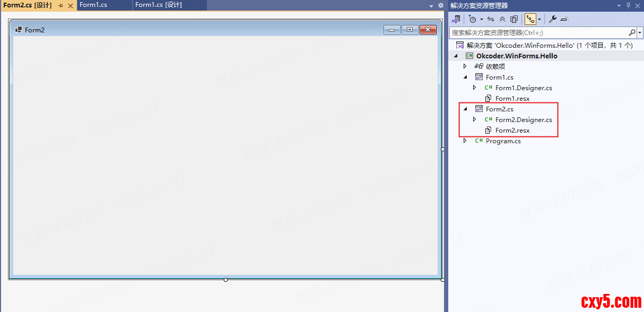Collapse the Form1.cs node

point(465,77)
